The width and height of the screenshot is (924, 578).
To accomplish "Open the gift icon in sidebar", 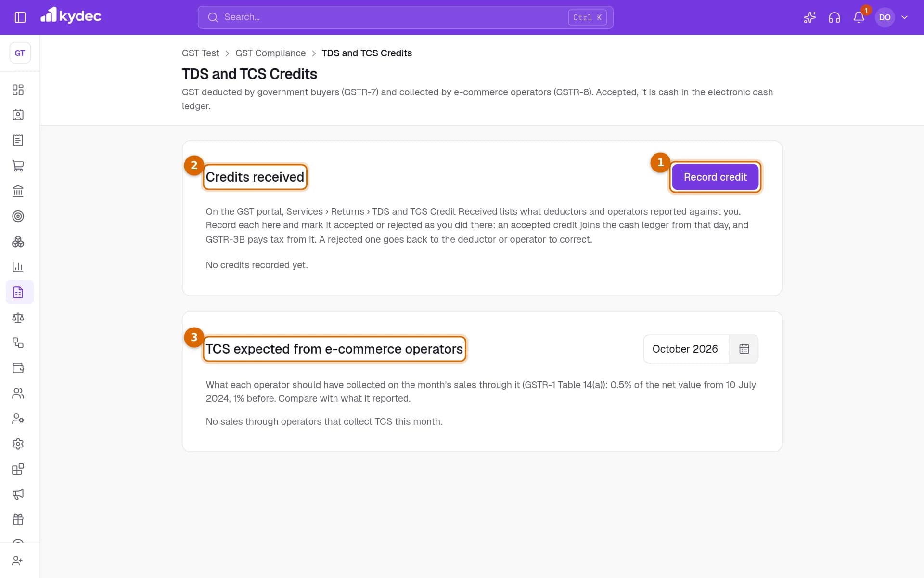I will point(18,520).
